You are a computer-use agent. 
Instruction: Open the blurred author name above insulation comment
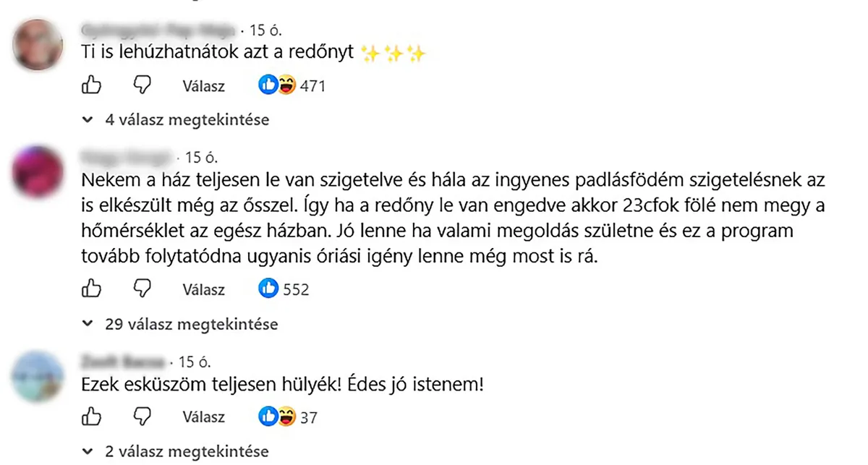coord(127,157)
